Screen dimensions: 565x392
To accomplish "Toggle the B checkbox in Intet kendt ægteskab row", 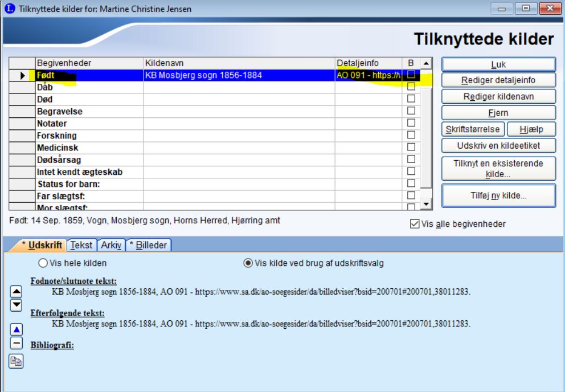I will pos(411,171).
